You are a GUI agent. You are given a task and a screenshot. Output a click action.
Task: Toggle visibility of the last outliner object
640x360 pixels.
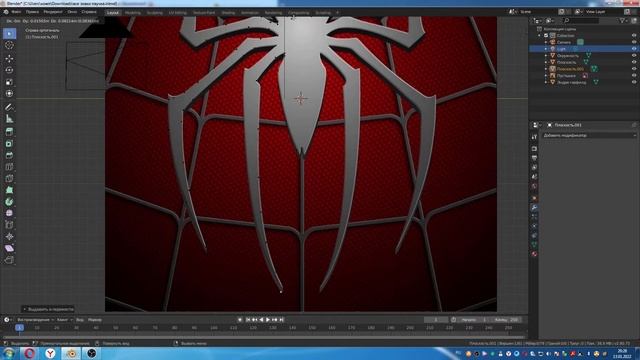click(634, 82)
